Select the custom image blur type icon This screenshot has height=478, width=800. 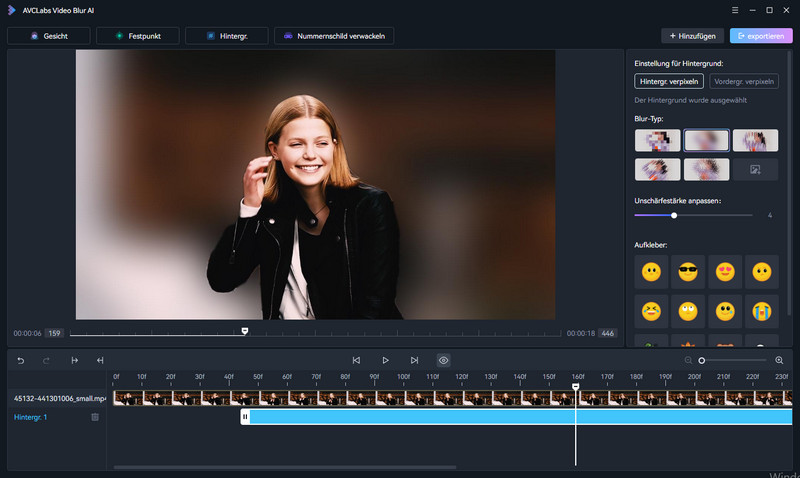(755, 170)
